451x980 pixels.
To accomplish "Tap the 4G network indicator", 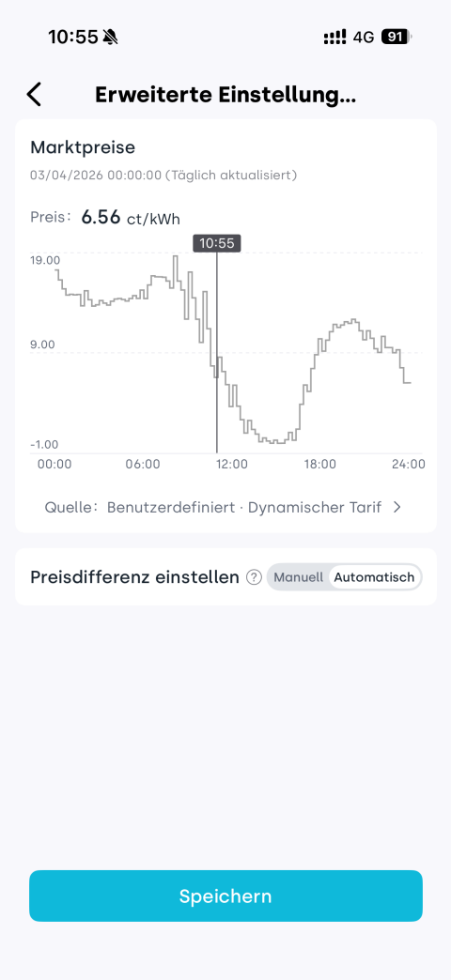I will (x=364, y=38).
